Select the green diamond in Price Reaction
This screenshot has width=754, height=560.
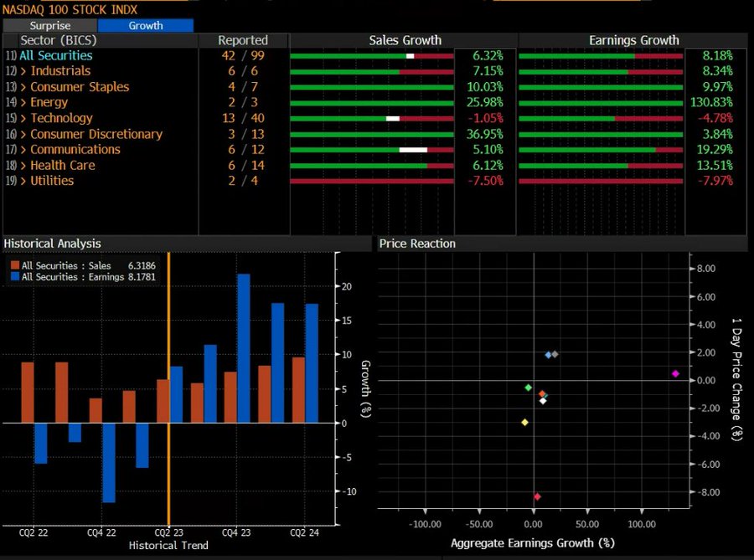[x=528, y=388]
